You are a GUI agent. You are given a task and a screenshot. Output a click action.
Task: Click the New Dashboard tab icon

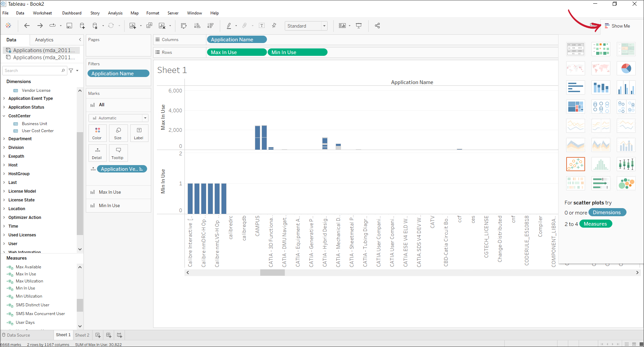pos(108,335)
